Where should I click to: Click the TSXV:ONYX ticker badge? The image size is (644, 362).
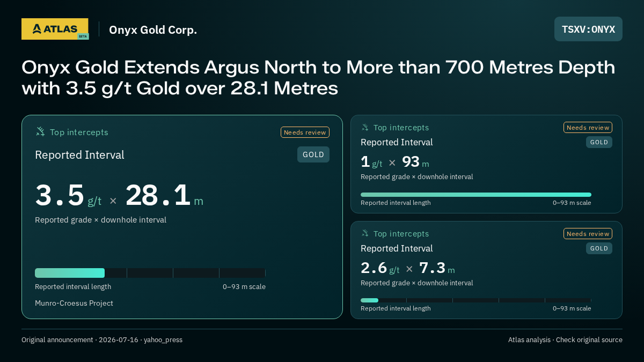click(x=588, y=29)
